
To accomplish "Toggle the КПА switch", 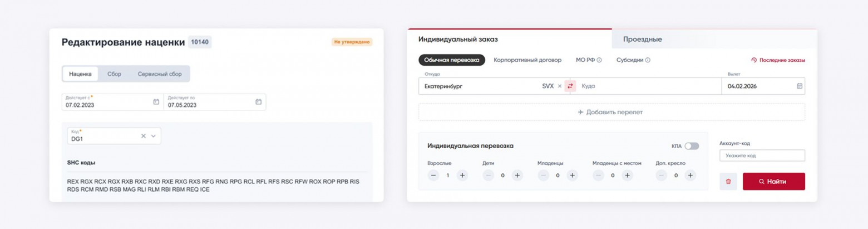I will point(692,146).
